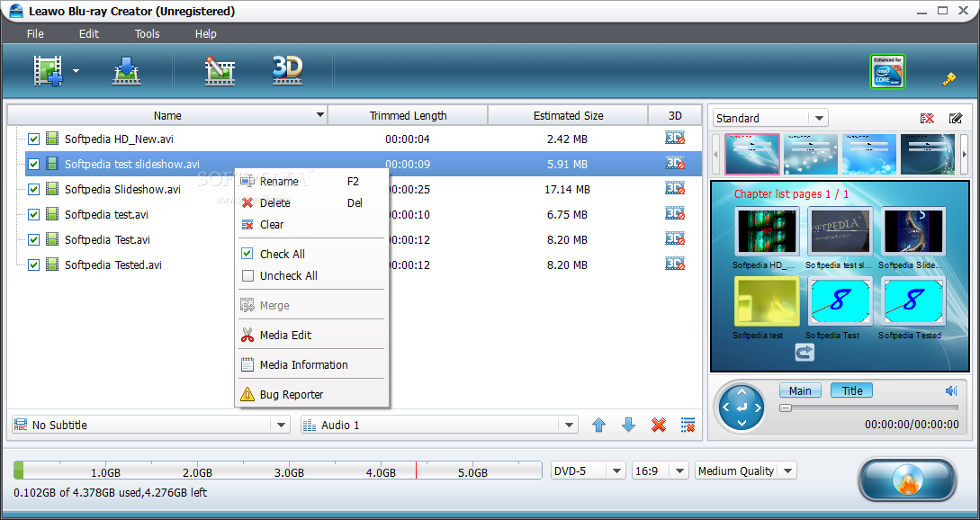Click the Main menu button
Screen dimensions: 980x520
point(800,390)
